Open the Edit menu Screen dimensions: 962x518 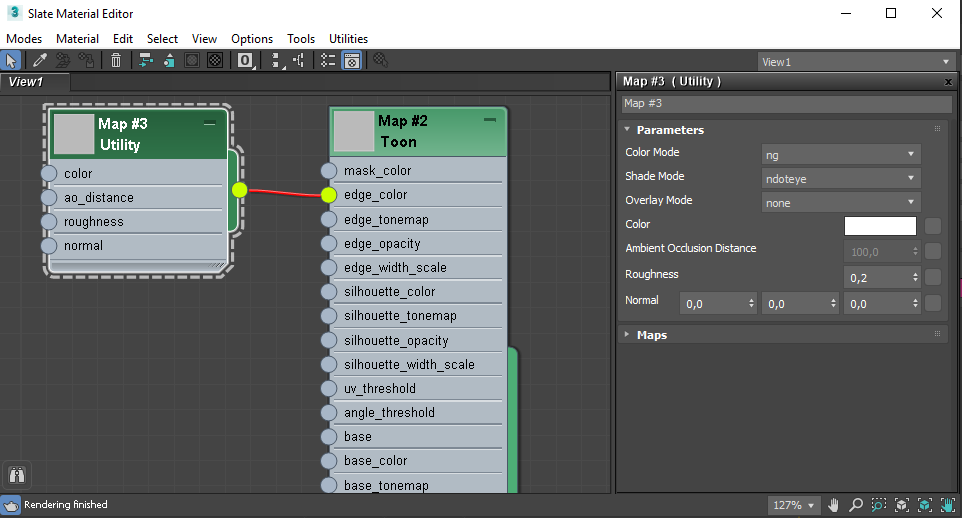[x=123, y=39]
